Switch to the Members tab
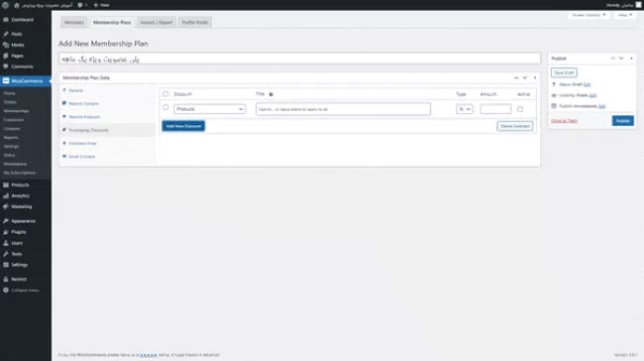Image resolution: width=644 pixels, height=361 pixels. tap(74, 23)
